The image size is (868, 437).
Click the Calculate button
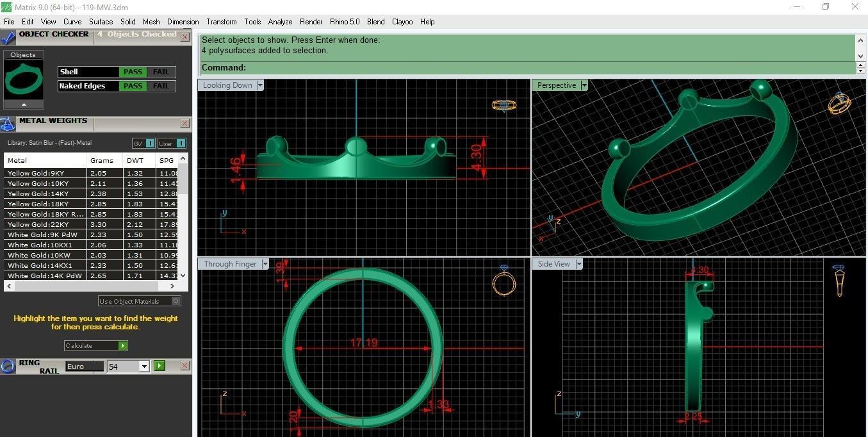point(96,345)
